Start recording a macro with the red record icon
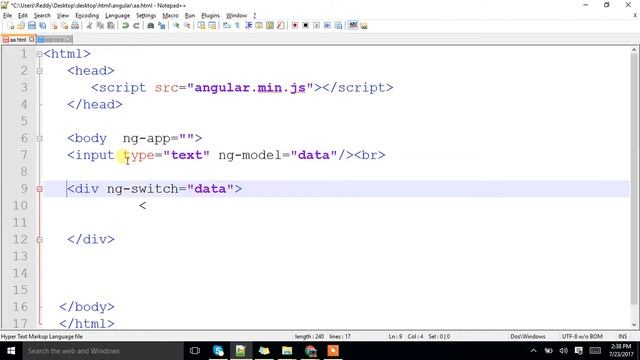 coord(295,26)
